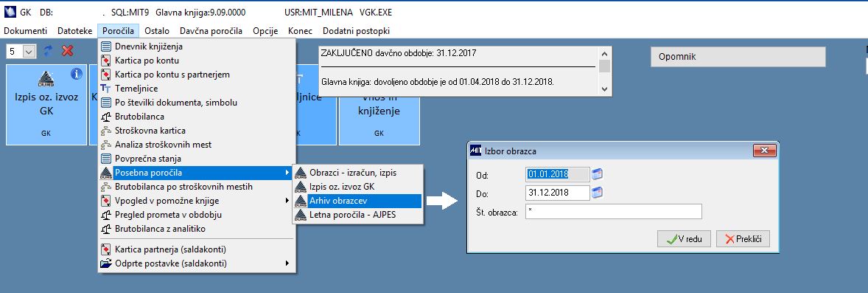Close the Izbor obrazca dialog
Image resolution: width=868 pixels, height=293 pixels.
[x=765, y=151]
